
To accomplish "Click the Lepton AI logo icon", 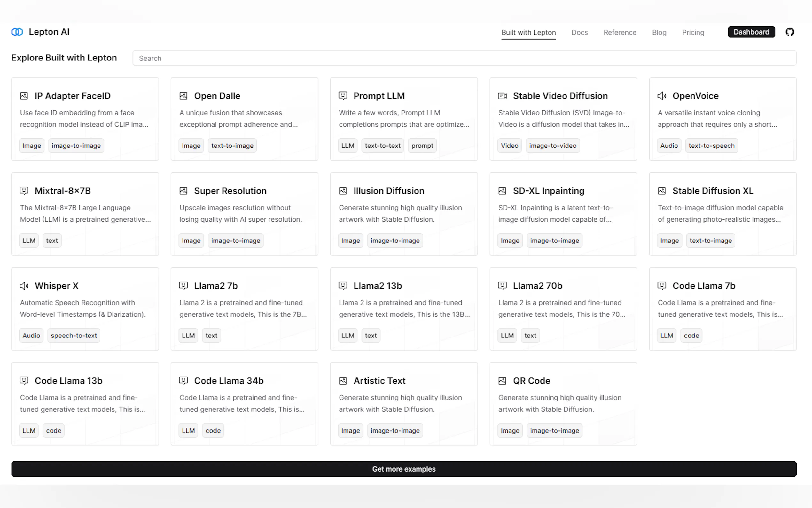I will pos(17,32).
